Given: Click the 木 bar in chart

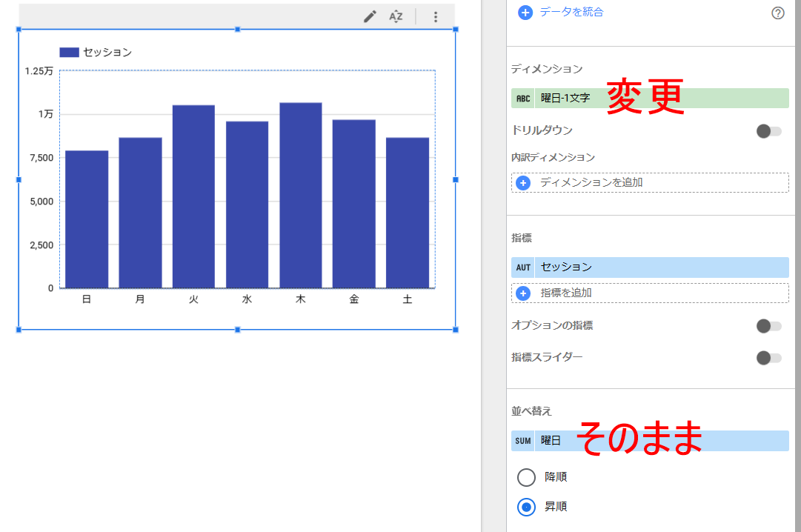Looking at the screenshot, I should (300, 196).
